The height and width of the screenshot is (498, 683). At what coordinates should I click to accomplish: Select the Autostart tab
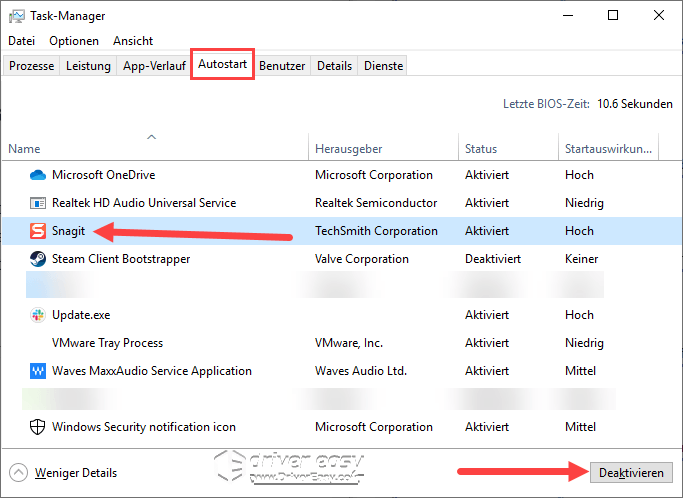[x=223, y=64]
